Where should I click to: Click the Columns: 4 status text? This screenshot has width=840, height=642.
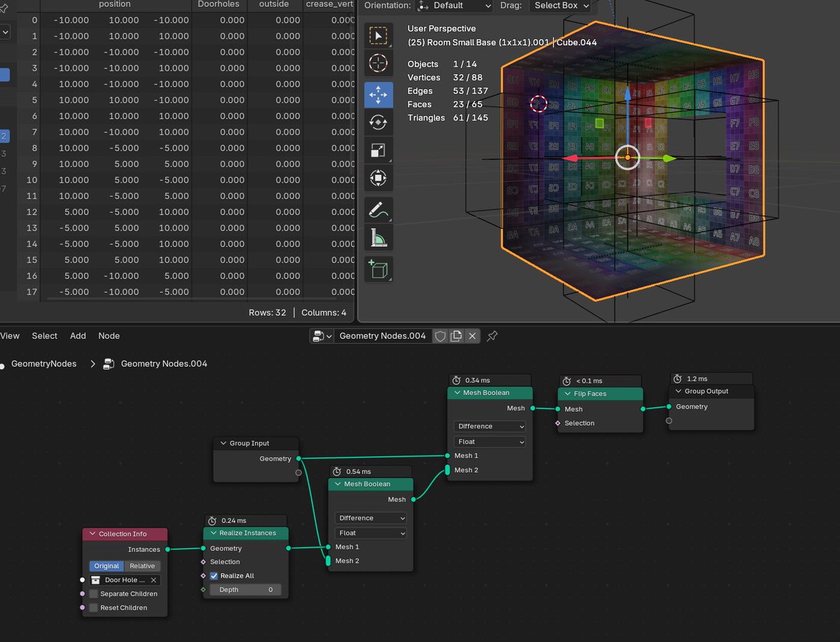point(324,312)
